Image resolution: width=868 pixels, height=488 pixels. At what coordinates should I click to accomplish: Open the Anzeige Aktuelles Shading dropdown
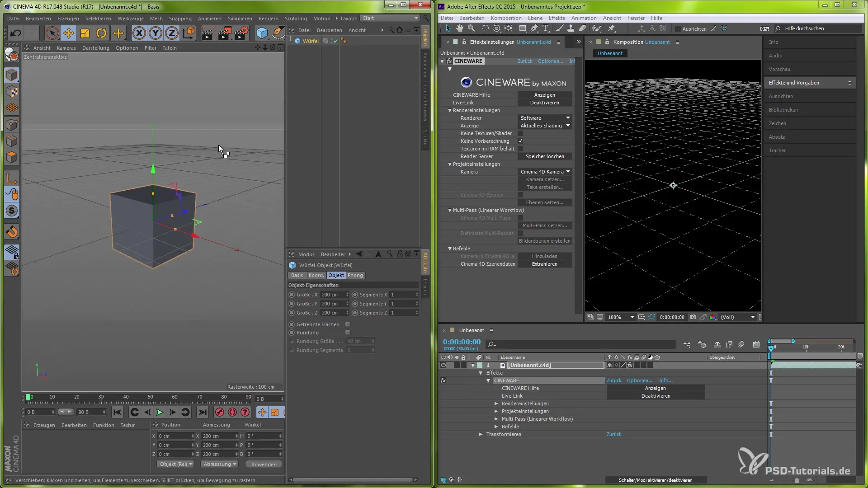(x=545, y=126)
